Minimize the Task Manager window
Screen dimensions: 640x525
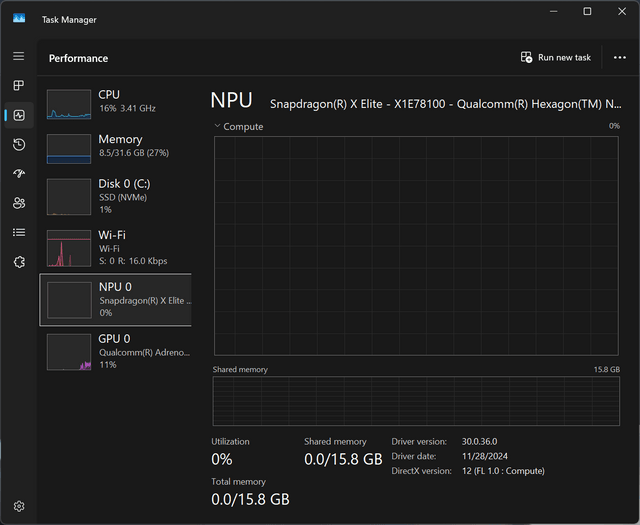coord(553,11)
